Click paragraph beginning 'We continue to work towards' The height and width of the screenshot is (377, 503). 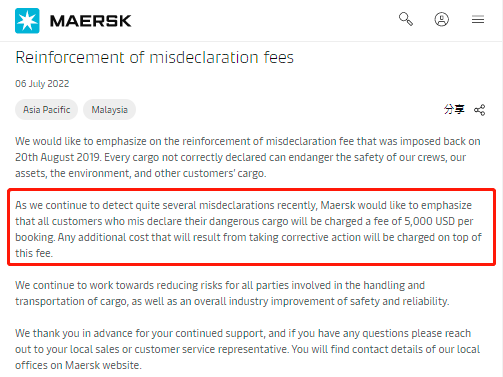pos(232,293)
